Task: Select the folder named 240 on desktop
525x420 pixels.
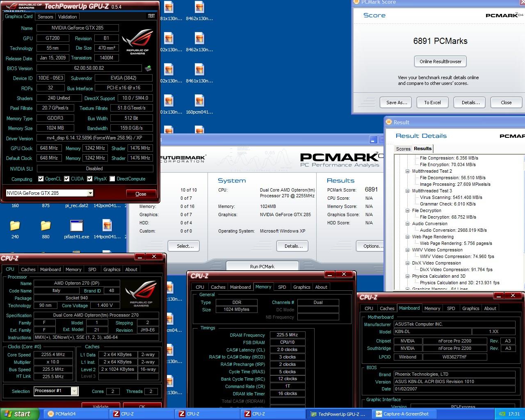Action: click(15, 229)
